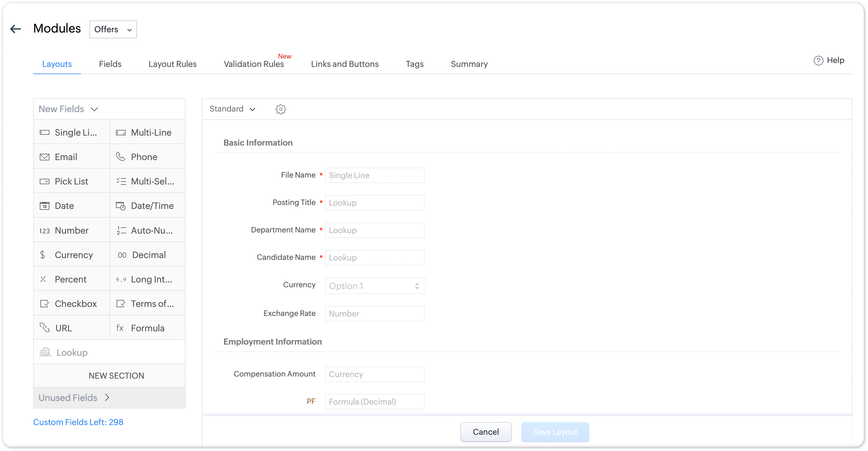Select the Terms of Service field type
The image size is (868, 451).
[x=147, y=304]
